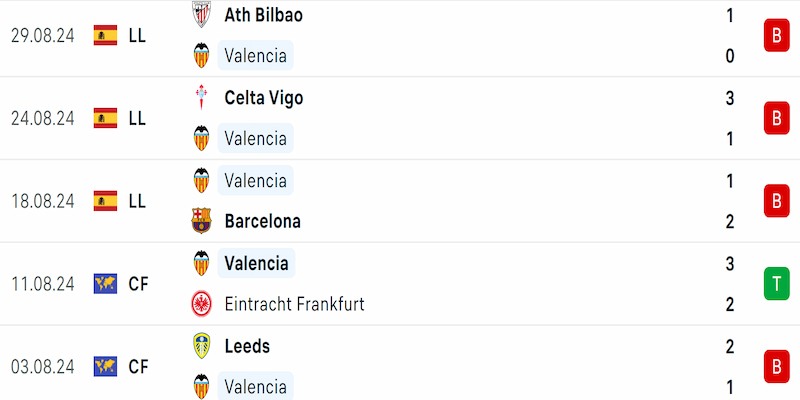Click LL league label on 24.08.24 row
800x400 pixels.
pyautogui.click(x=137, y=118)
